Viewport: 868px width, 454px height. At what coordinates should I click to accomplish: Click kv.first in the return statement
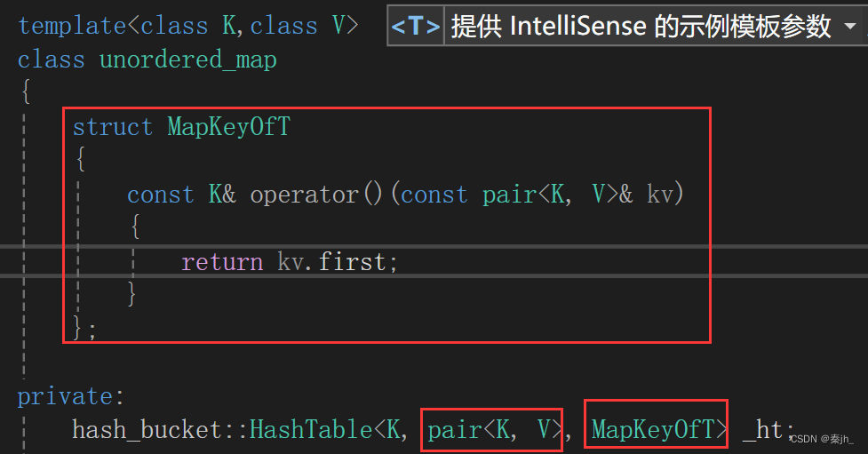(331, 262)
